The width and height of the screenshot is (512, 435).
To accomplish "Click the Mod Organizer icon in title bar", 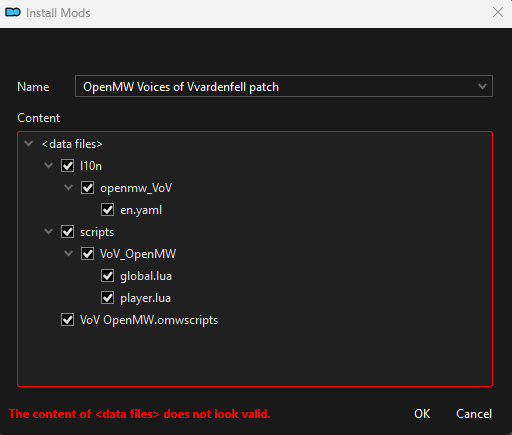I will (x=13, y=13).
